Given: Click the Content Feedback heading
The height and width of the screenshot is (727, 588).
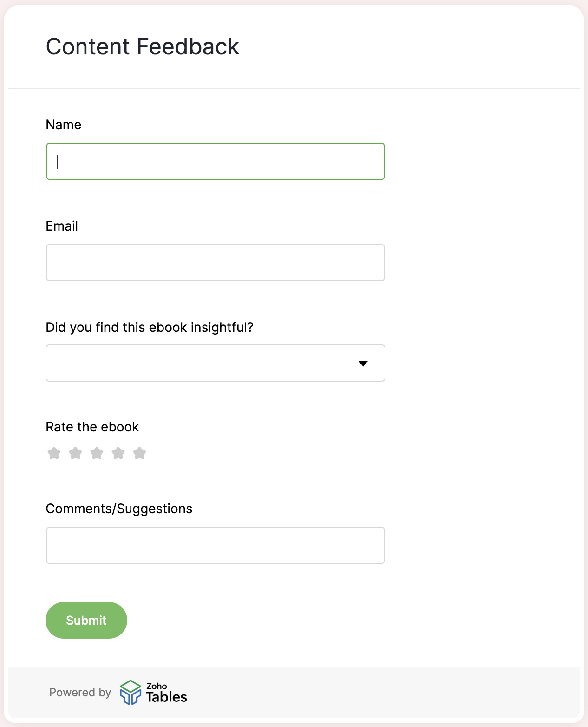Looking at the screenshot, I should point(143,46).
